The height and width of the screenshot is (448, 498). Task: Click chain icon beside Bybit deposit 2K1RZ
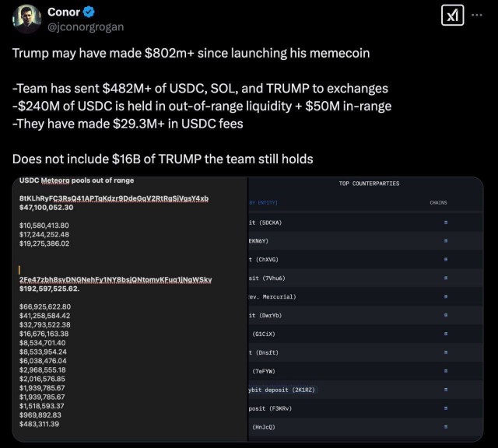446,389
